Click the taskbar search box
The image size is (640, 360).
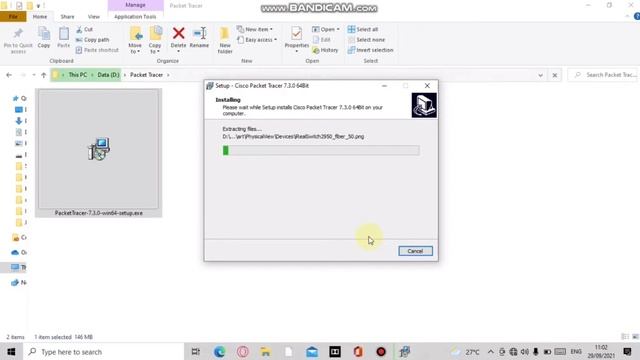[x=103, y=352]
